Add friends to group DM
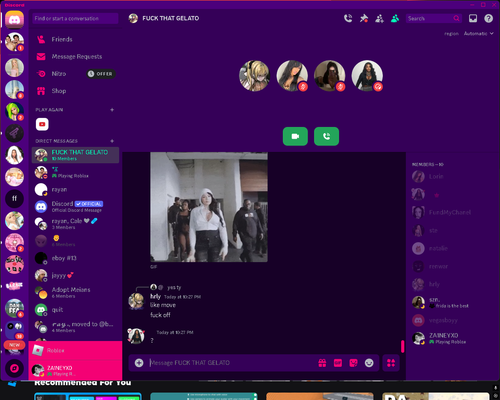This screenshot has width=500, height=400. 379,18
